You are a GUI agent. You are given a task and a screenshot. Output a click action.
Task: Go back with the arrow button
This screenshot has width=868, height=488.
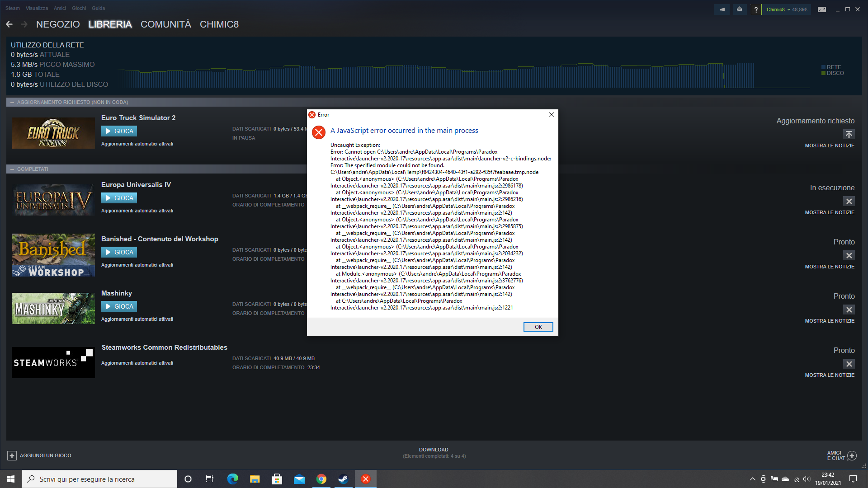click(9, 24)
